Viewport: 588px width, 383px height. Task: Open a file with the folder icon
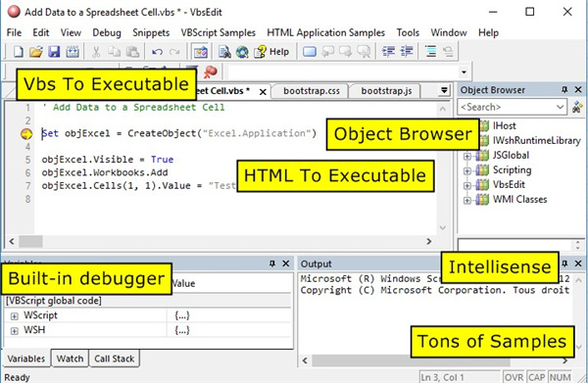(36, 51)
